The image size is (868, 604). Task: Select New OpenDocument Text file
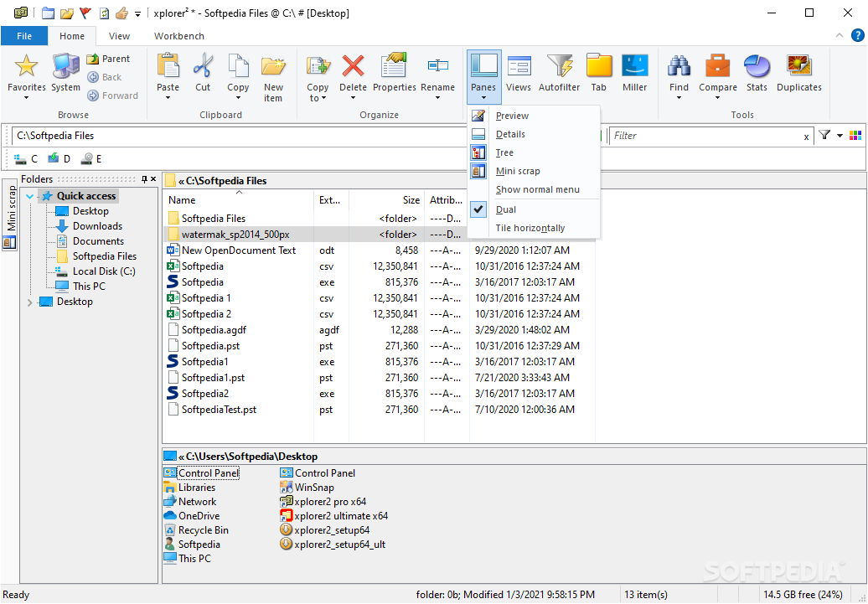click(x=239, y=250)
